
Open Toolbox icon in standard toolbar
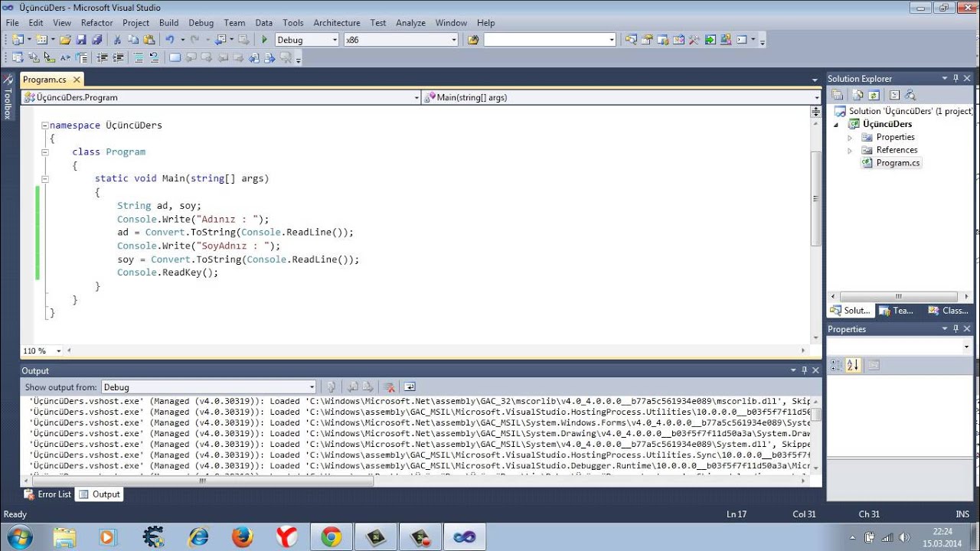tap(694, 40)
